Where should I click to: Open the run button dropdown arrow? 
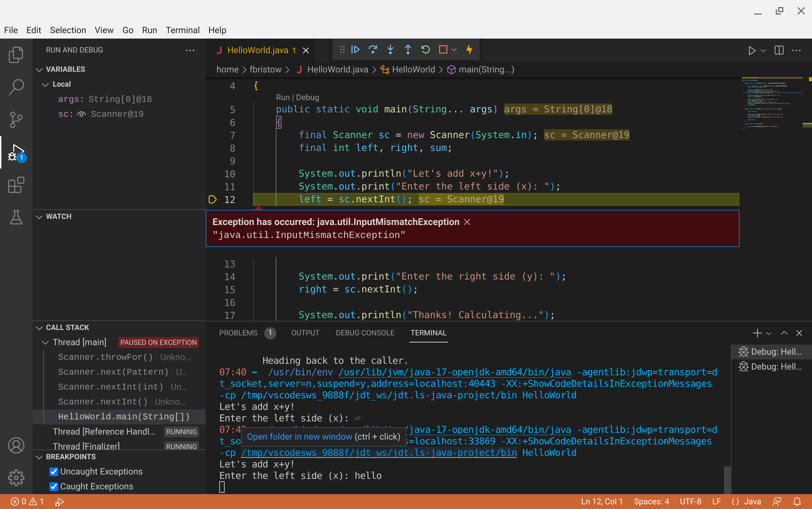click(763, 50)
